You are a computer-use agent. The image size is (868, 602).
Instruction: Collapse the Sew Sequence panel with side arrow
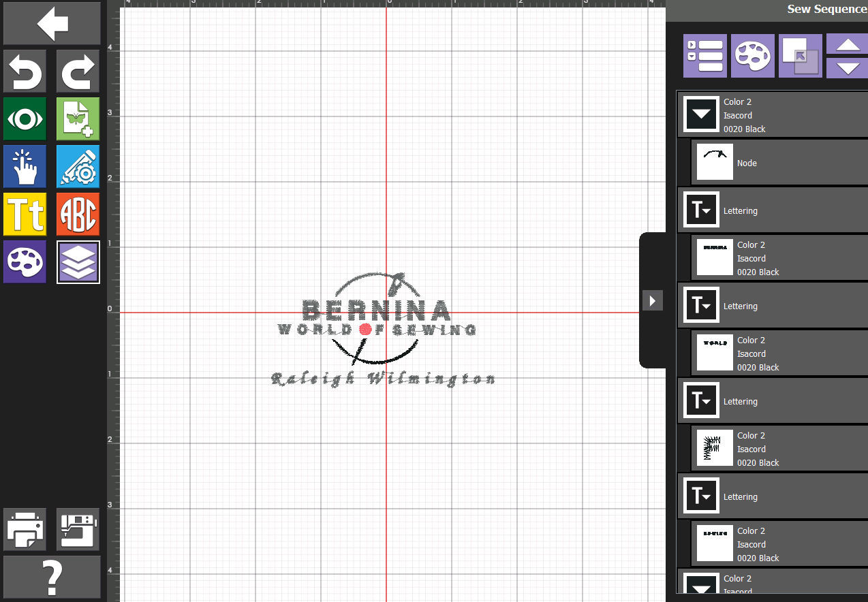[652, 300]
